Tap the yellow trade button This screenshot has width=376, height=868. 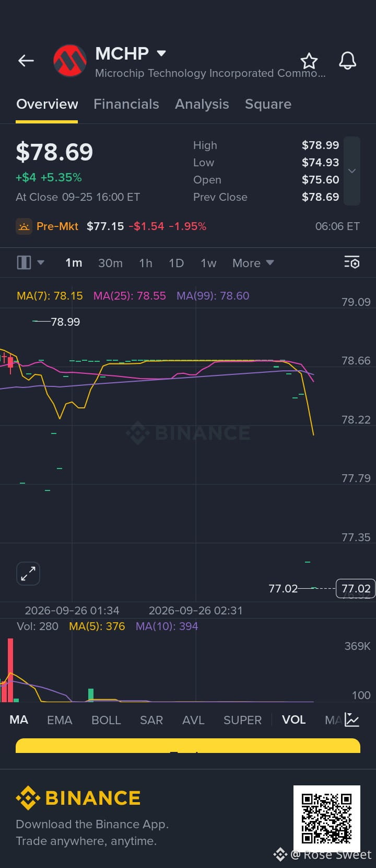pyautogui.click(x=188, y=746)
